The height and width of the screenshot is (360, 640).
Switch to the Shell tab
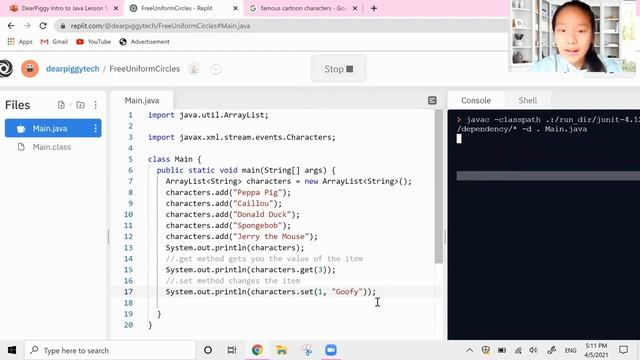(x=527, y=100)
